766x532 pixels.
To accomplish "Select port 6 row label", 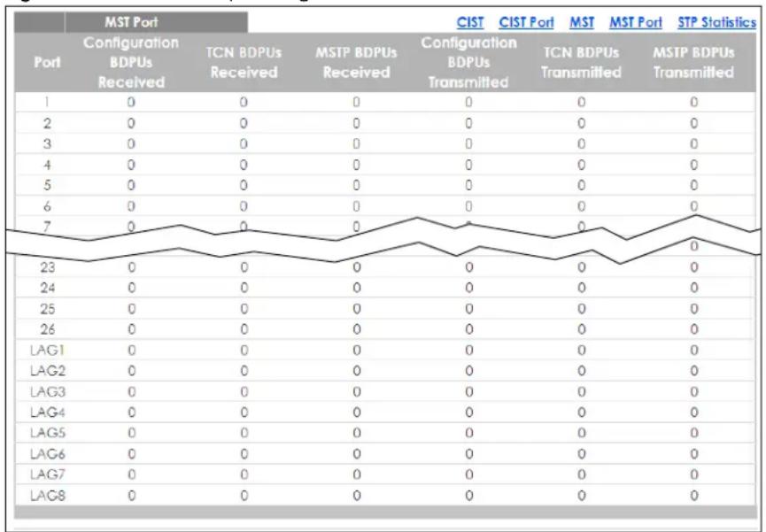I will (x=47, y=206).
